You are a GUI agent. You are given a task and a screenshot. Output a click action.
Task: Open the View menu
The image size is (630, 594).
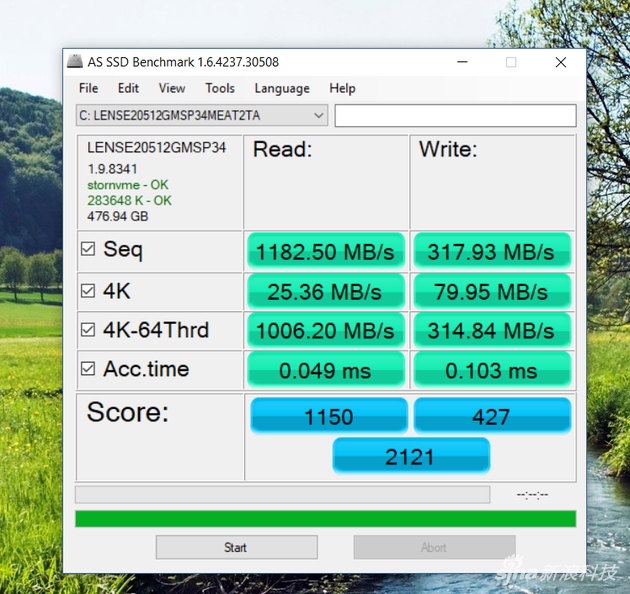click(172, 88)
